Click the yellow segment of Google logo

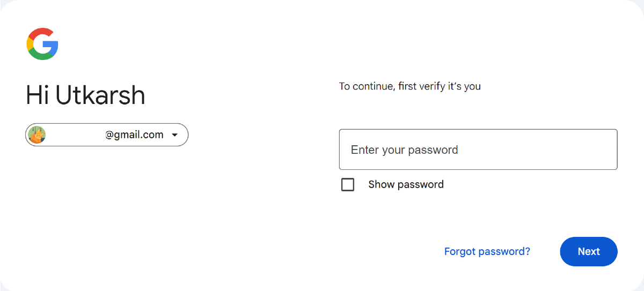[30, 44]
